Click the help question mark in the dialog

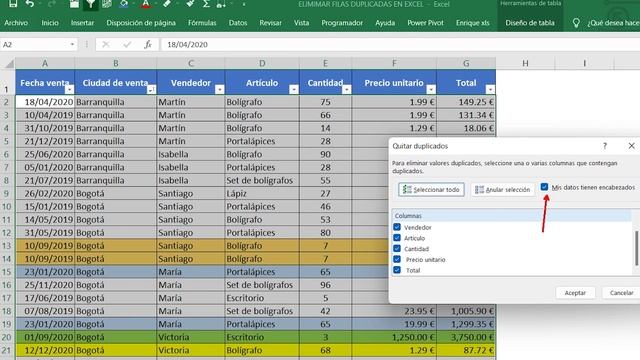click(605, 146)
